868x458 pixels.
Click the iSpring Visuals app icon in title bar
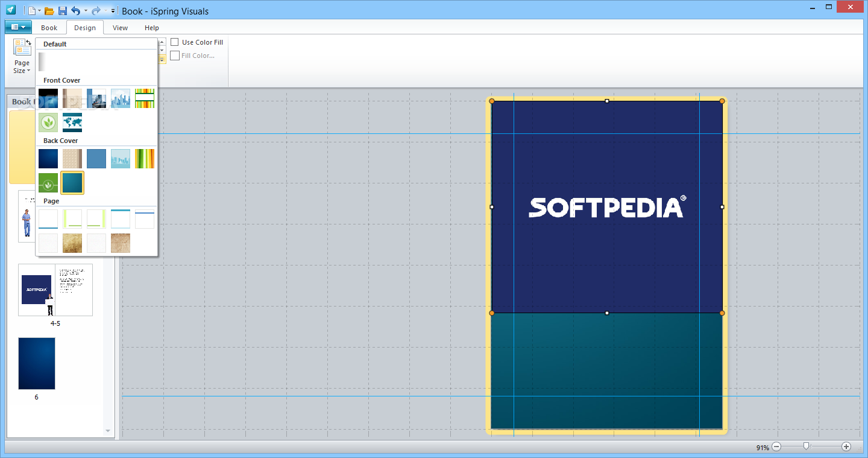11,10
